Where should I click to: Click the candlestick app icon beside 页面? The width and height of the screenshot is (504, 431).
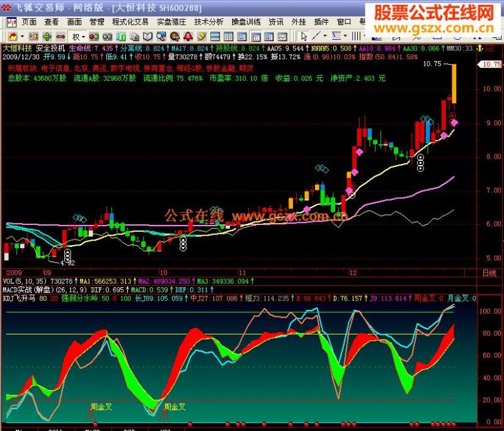pyautogui.click(x=11, y=22)
